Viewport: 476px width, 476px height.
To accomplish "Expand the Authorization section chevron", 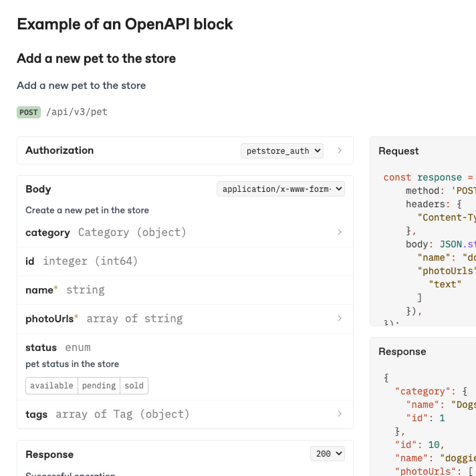I will pos(340,150).
